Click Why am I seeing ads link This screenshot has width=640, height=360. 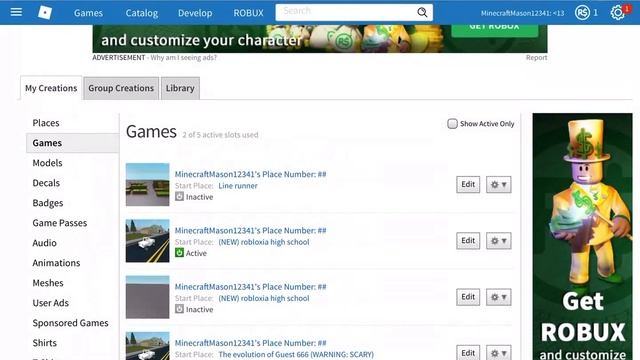tap(184, 58)
